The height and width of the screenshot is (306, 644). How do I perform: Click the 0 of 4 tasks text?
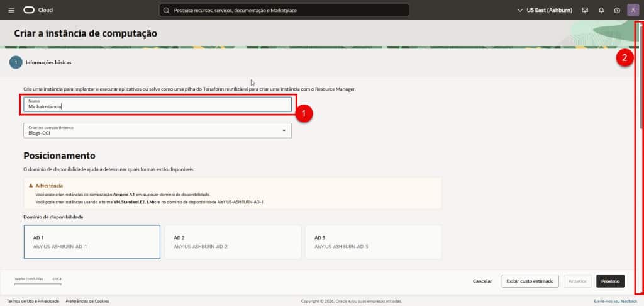coord(57,279)
